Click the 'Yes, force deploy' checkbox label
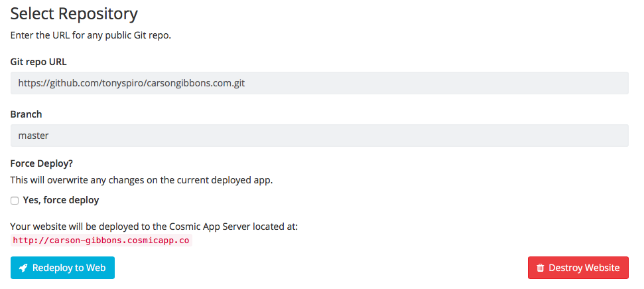Image resolution: width=644 pixels, height=289 pixels. point(61,200)
